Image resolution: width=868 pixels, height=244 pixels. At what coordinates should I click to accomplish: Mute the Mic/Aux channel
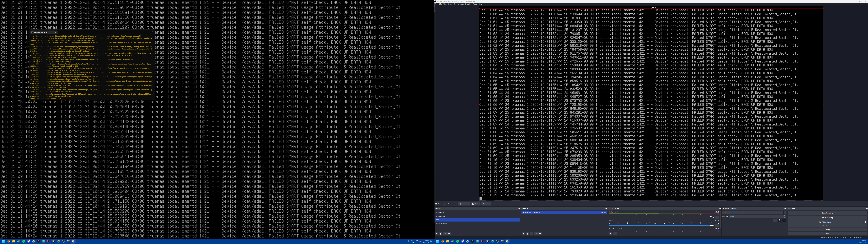(x=713, y=226)
